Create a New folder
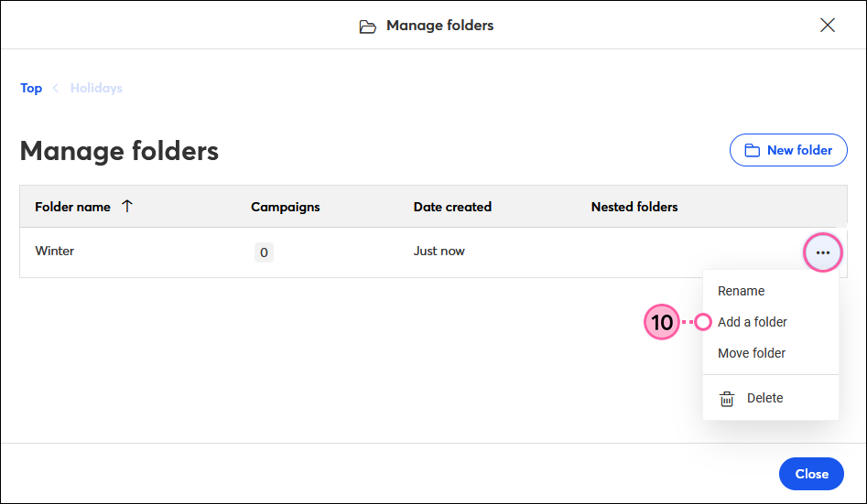The height and width of the screenshot is (504, 867). 788,150
